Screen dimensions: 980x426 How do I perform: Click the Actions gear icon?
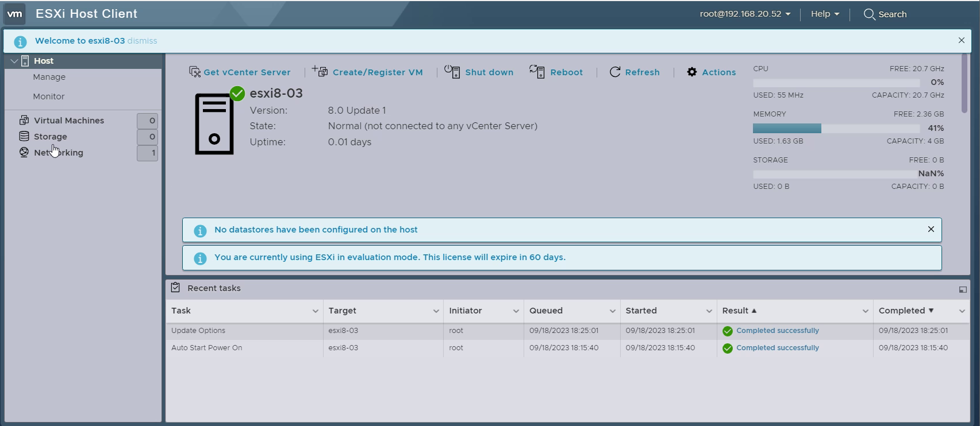coord(692,72)
